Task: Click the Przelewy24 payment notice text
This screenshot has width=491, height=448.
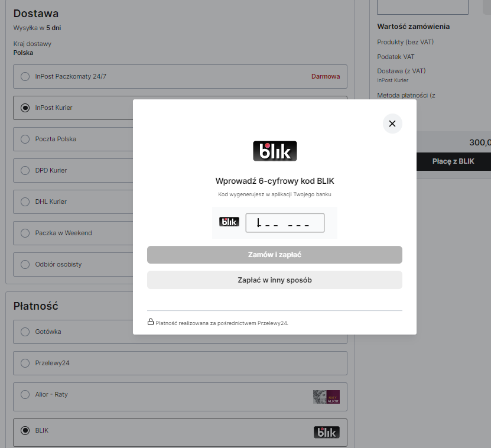Action: click(x=222, y=323)
